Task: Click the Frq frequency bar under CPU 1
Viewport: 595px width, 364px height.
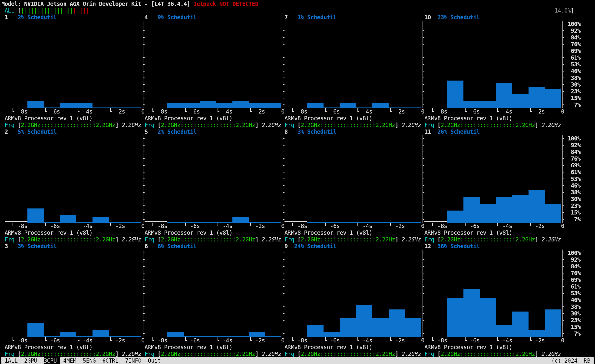Action: click(x=68, y=125)
